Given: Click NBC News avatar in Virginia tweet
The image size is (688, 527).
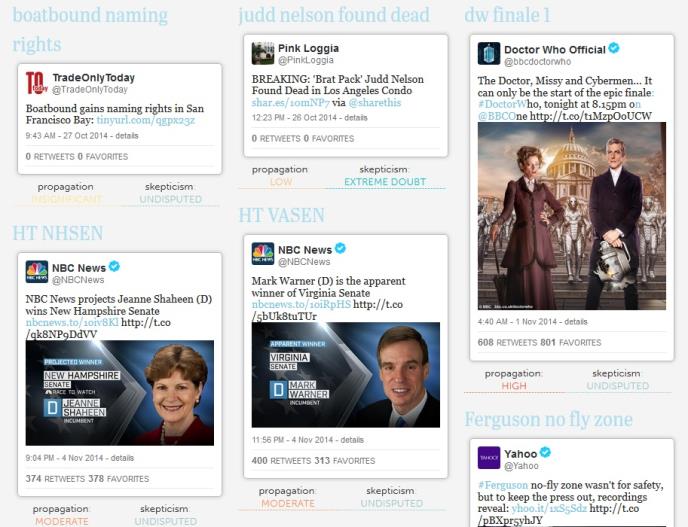Looking at the screenshot, I should tap(263, 254).
